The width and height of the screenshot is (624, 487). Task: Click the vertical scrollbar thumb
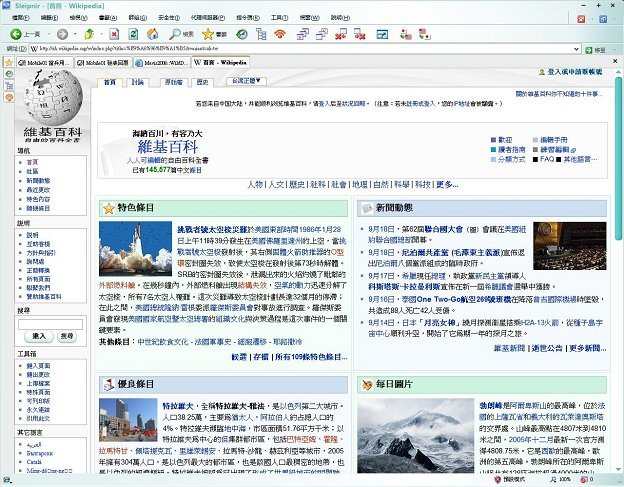618,158
